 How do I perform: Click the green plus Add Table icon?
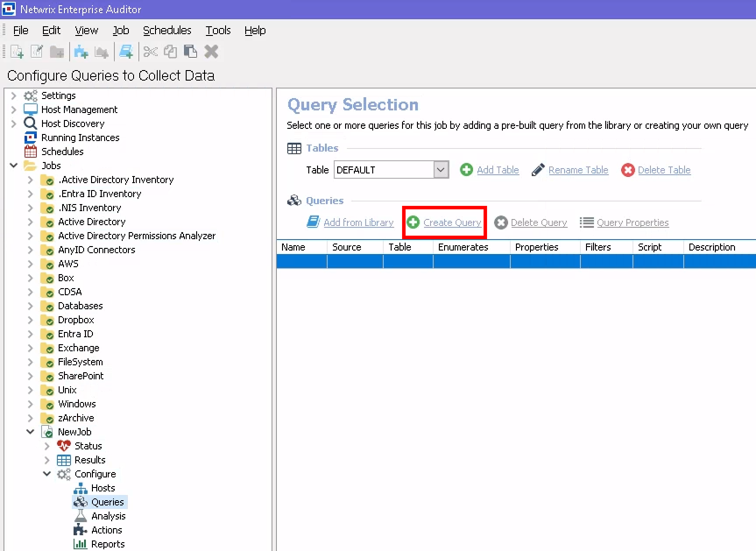(x=467, y=170)
